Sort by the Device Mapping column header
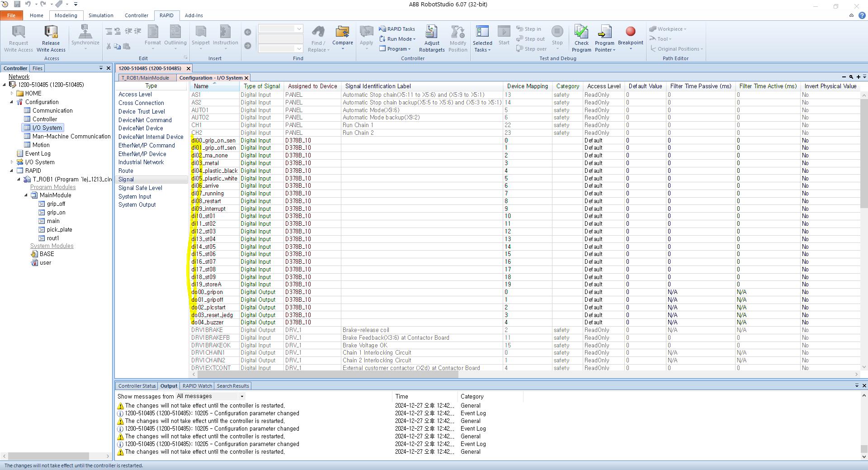Screen dimensions: 868x470 pos(527,86)
